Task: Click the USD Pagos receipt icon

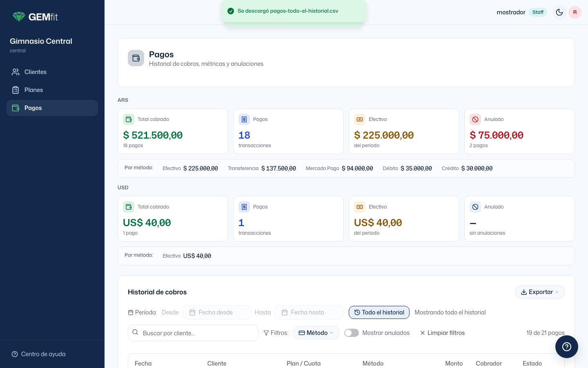Action: (x=244, y=207)
